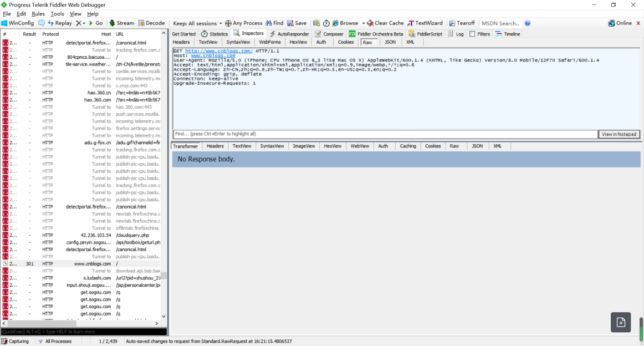This screenshot has width=644, height=346.
Task: Open WinConfig from the toolbar
Action: [x=18, y=23]
